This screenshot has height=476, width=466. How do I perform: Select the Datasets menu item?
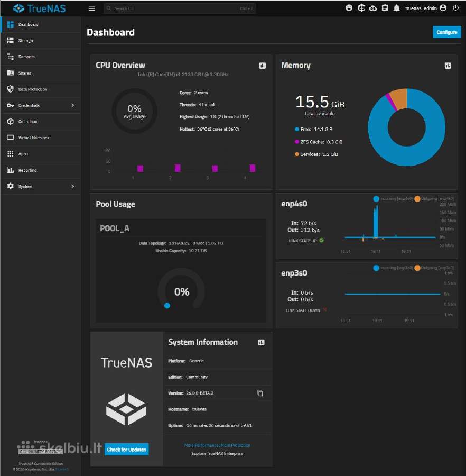41,57
